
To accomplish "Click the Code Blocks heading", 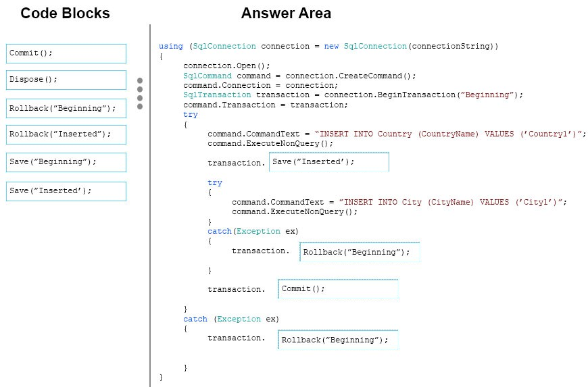I will click(x=65, y=14).
